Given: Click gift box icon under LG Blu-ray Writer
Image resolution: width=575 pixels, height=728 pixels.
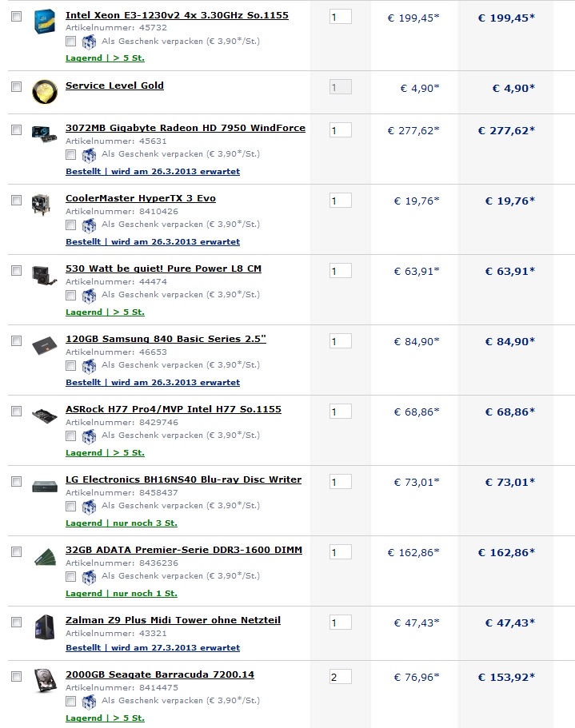Looking at the screenshot, I should (89, 507).
